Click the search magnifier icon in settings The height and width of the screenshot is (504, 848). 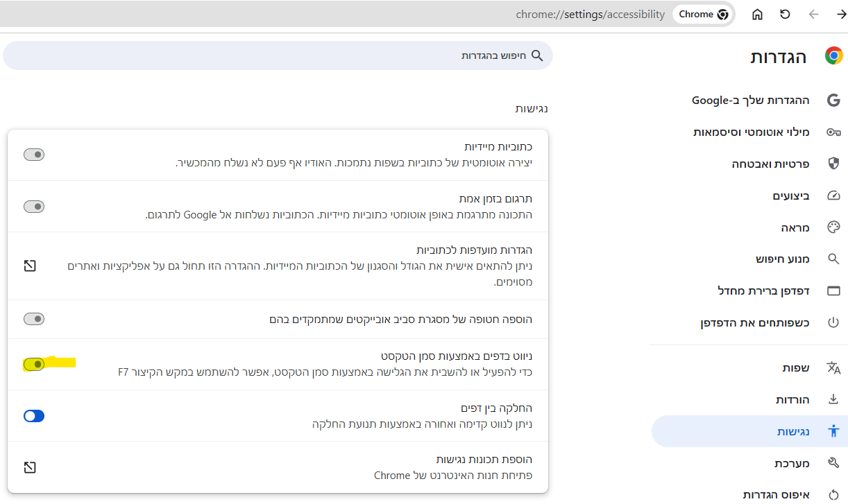537,55
